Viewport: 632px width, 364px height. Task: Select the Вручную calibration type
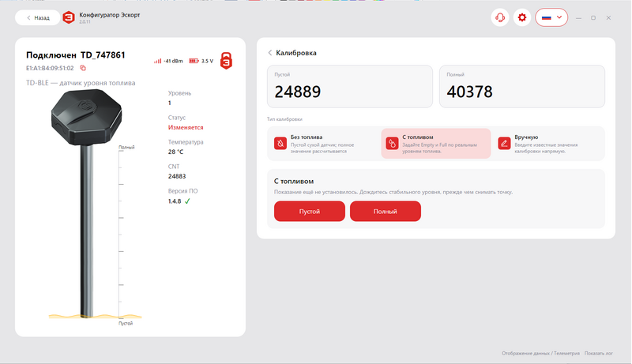coord(548,144)
